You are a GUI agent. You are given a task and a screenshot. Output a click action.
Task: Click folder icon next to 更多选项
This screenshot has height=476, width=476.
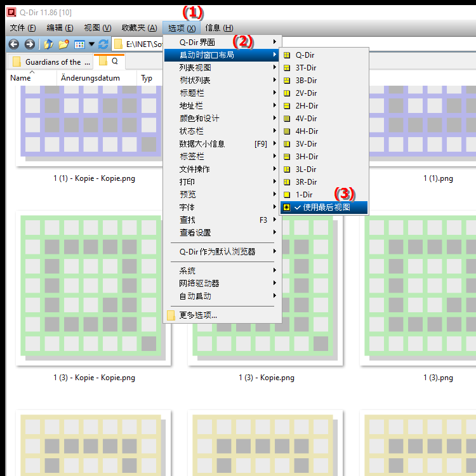click(171, 315)
